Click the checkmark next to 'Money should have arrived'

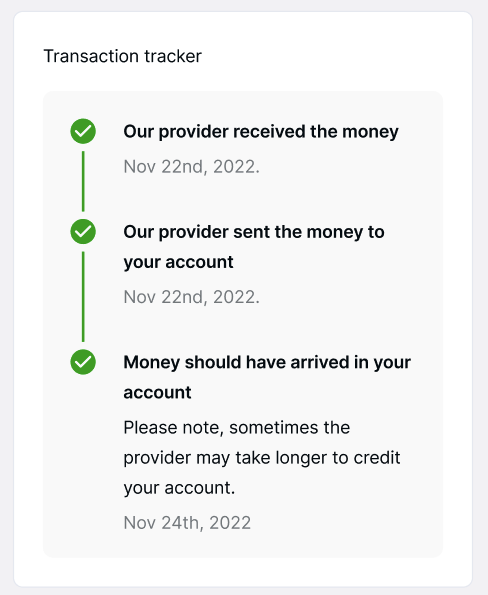coord(83,362)
